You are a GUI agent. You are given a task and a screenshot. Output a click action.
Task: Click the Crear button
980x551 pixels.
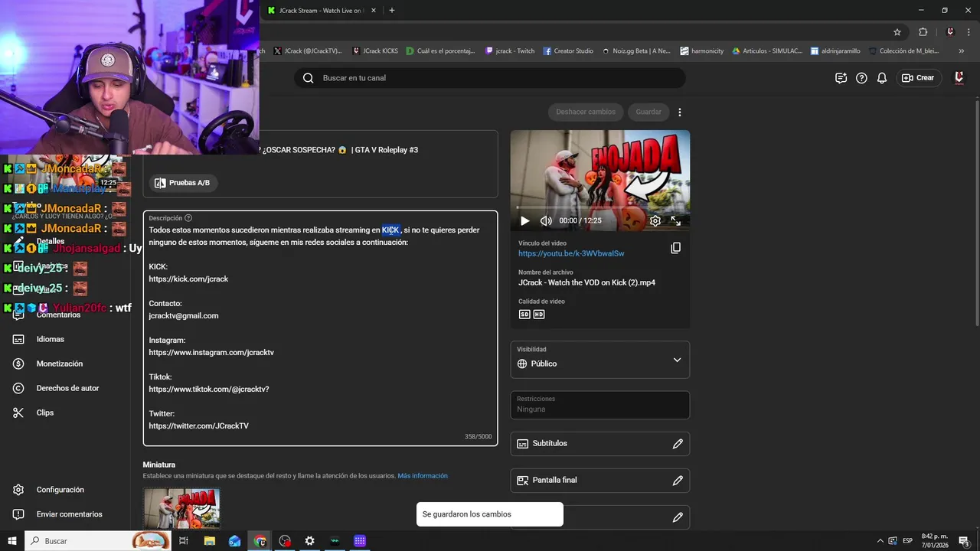pyautogui.click(x=919, y=78)
